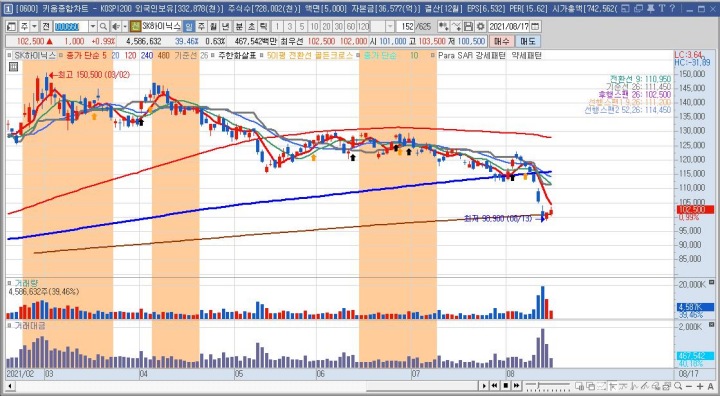Image resolution: width=720 pixels, height=396 pixels.
Task: Click the 종가 단순 5 moving average label
Action: [86, 56]
